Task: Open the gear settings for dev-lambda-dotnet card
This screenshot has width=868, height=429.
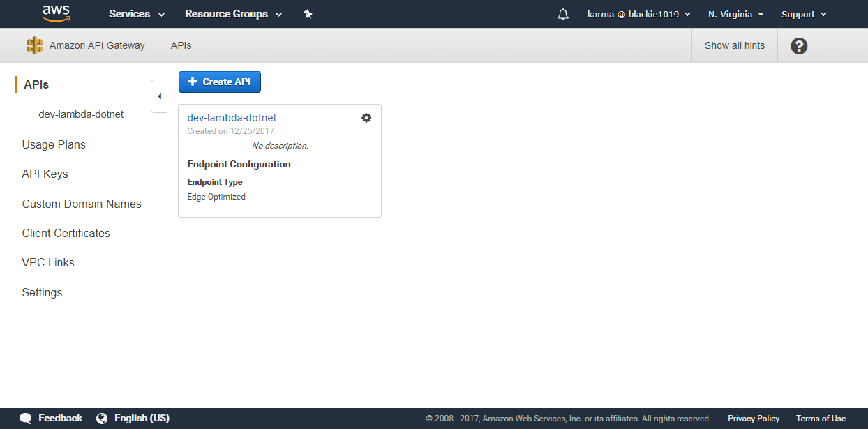Action: pyautogui.click(x=366, y=118)
